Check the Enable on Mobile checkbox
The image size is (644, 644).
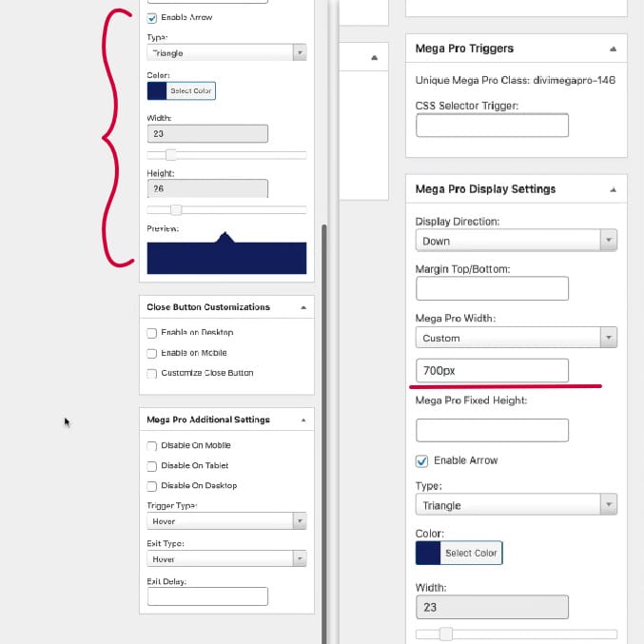[152, 353]
